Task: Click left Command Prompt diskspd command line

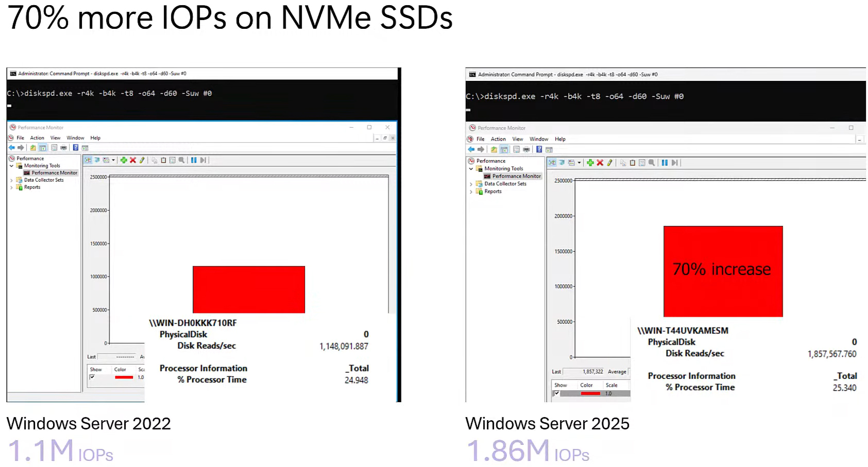Action: tap(109, 93)
